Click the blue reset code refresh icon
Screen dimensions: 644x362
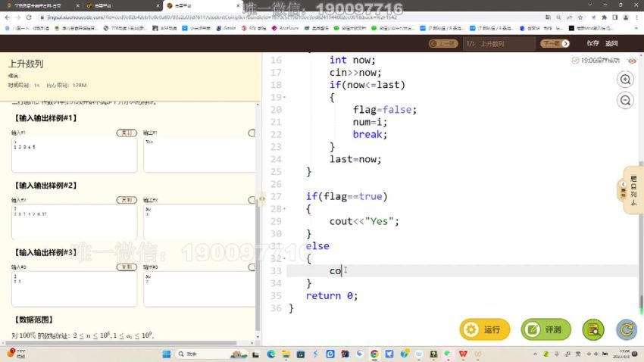point(627,329)
